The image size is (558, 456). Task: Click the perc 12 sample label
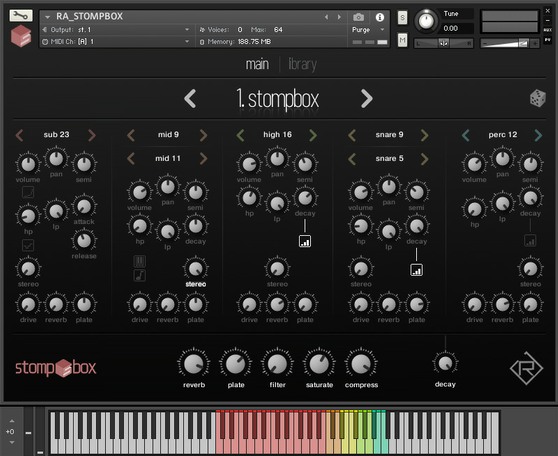(x=502, y=135)
